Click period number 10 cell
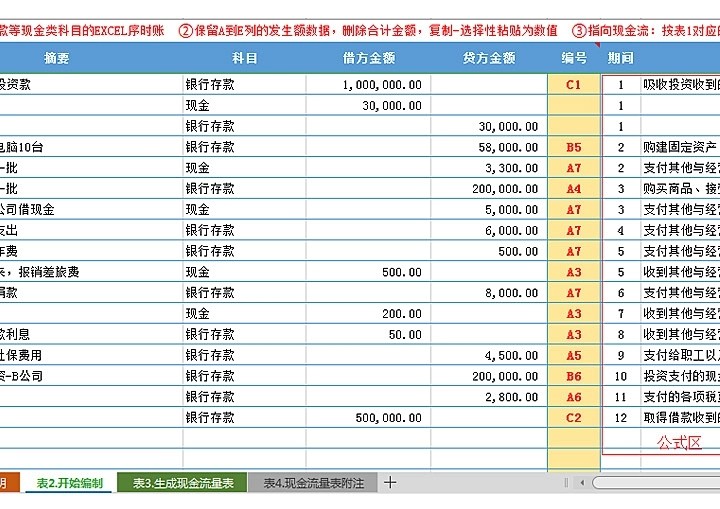 [x=621, y=376]
